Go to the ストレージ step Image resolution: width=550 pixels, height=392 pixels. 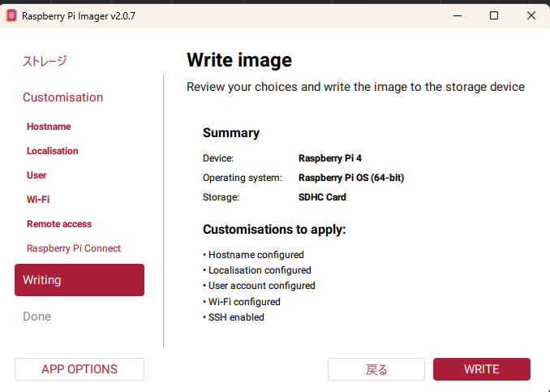(x=45, y=61)
